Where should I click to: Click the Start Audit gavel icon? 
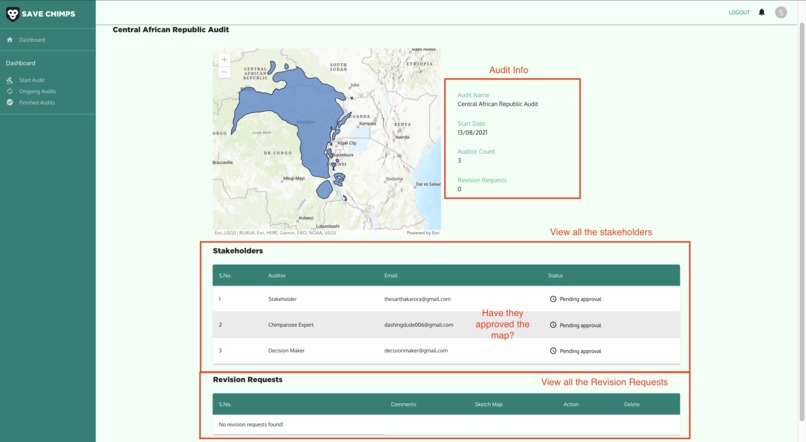pyautogui.click(x=10, y=80)
